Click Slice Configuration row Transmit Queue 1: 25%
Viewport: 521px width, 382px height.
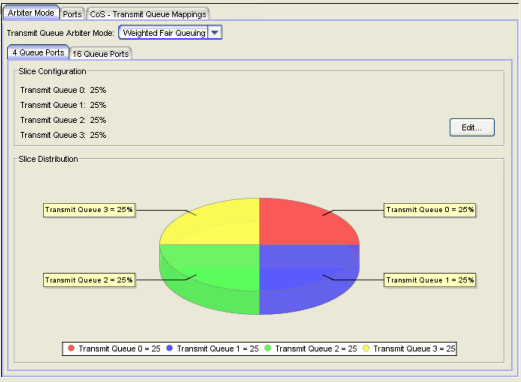pos(63,105)
